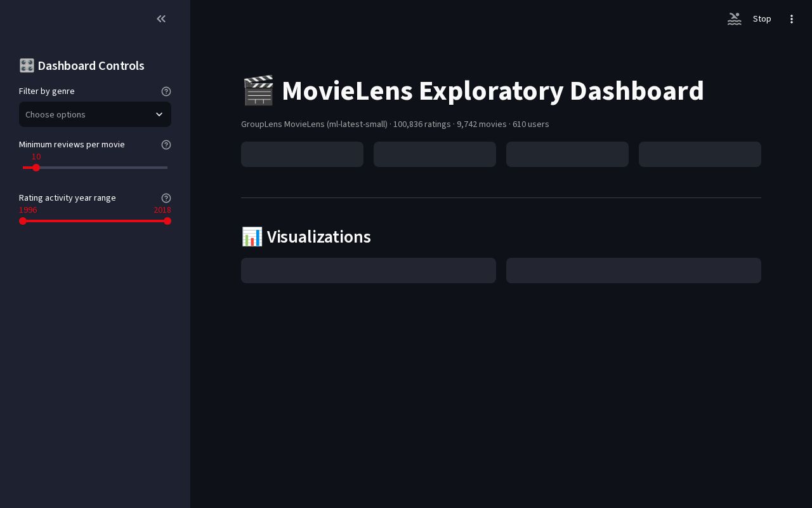Viewport: 812px width, 508px height.
Task: Expand genre list via chevron arrow
Action: tap(159, 114)
